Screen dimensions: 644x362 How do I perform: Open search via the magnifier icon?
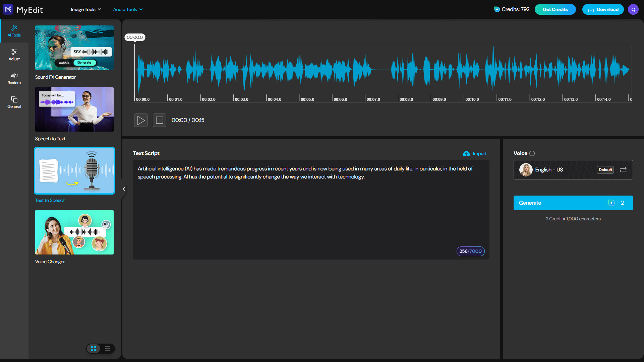(x=633, y=9)
